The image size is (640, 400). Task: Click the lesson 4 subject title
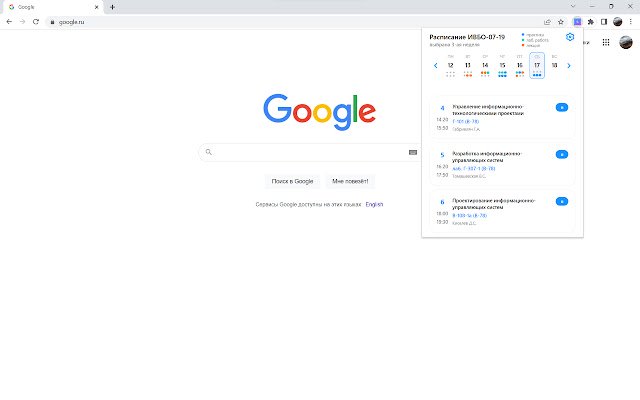coord(488,110)
